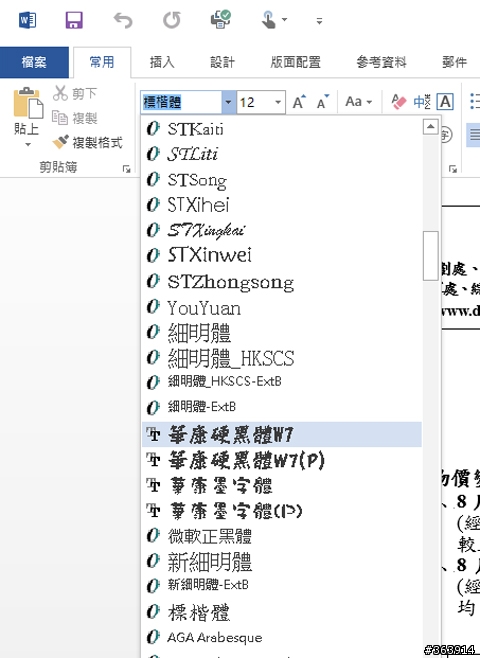This screenshot has width=480, height=658.
Task: Click the align left paragraph icon
Action: [473, 135]
